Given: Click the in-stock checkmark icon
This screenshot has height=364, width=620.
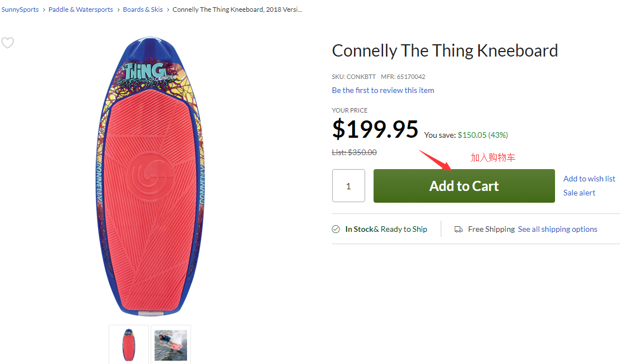Looking at the screenshot, I should pos(336,229).
